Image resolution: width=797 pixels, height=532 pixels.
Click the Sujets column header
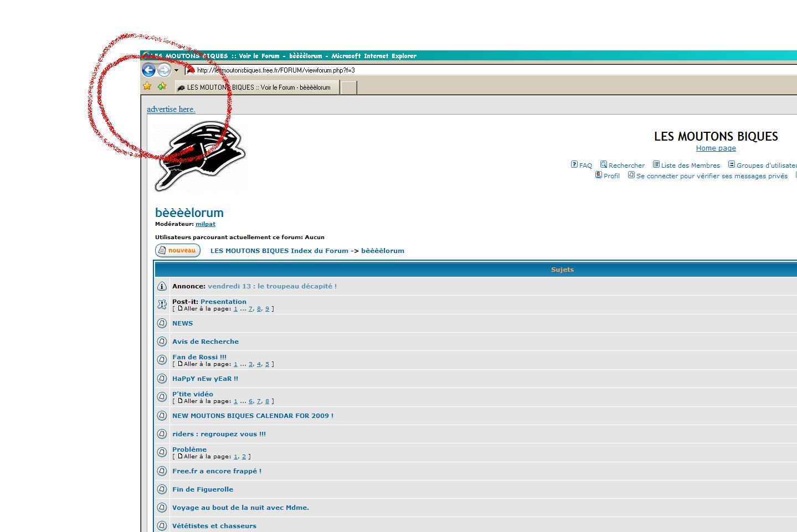(562, 270)
